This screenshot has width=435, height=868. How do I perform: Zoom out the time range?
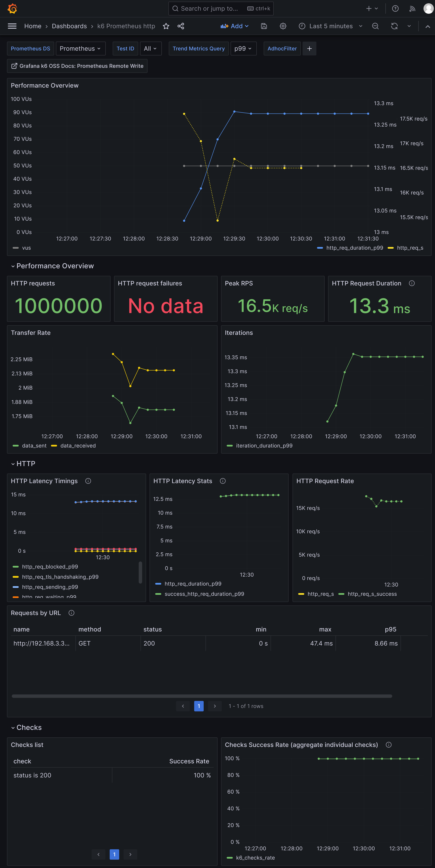[x=375, y=26]
